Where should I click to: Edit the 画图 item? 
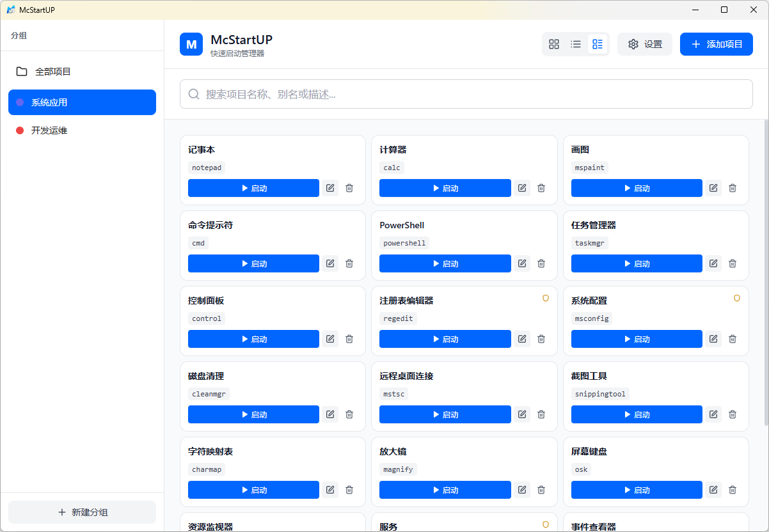click(713, 188)
